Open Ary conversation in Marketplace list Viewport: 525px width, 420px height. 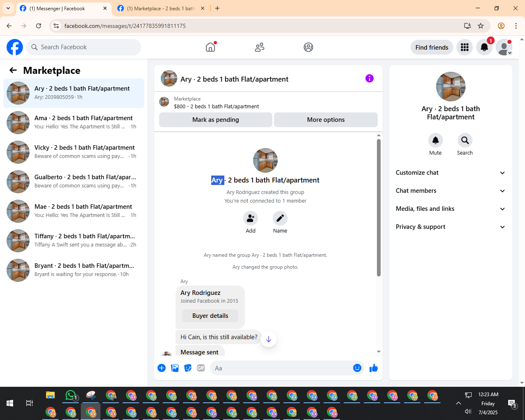(x=74, y=93)
